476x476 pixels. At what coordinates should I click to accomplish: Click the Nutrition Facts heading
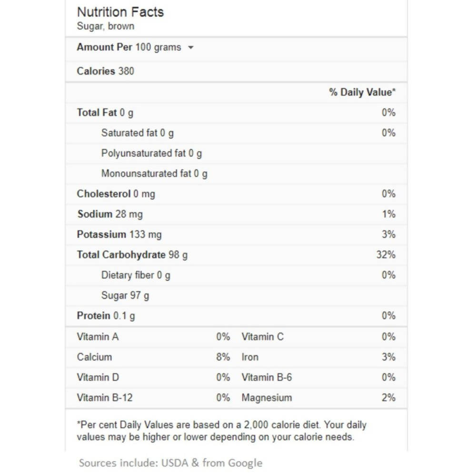[120, 12]
